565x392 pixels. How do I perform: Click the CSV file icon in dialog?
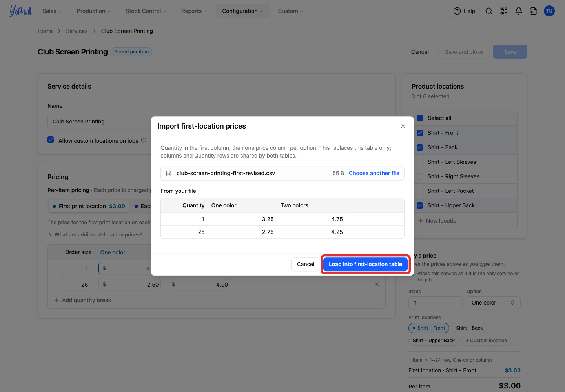(x=169, y=173)
